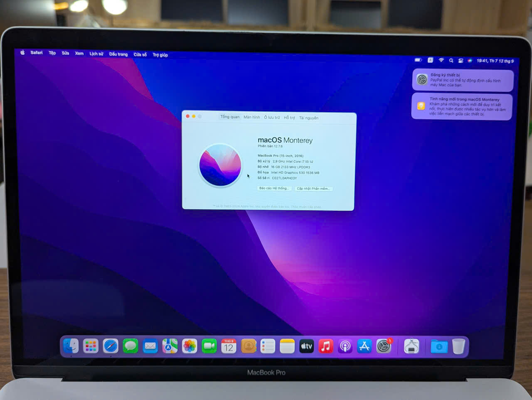Open System Information chip icon in Dock
The width and height of the screenshot is (532, 400).
411,346
